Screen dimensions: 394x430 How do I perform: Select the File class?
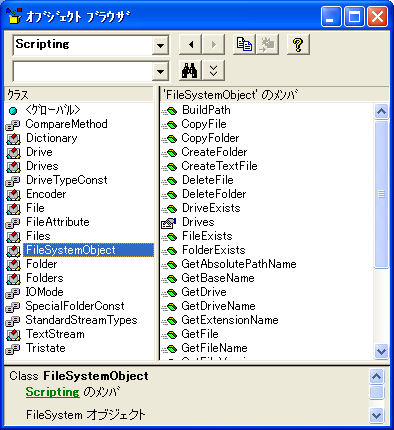click(35, 208)
